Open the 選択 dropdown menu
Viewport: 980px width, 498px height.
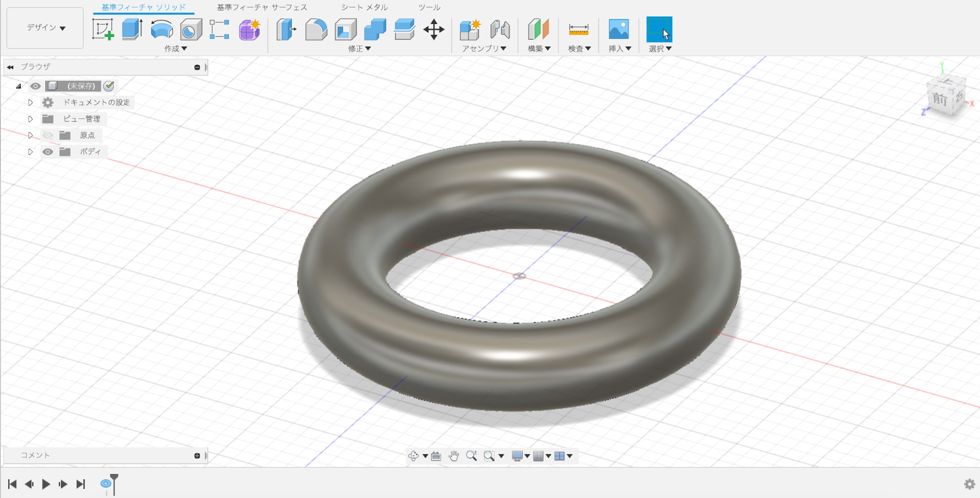click(x=660, y=49)
